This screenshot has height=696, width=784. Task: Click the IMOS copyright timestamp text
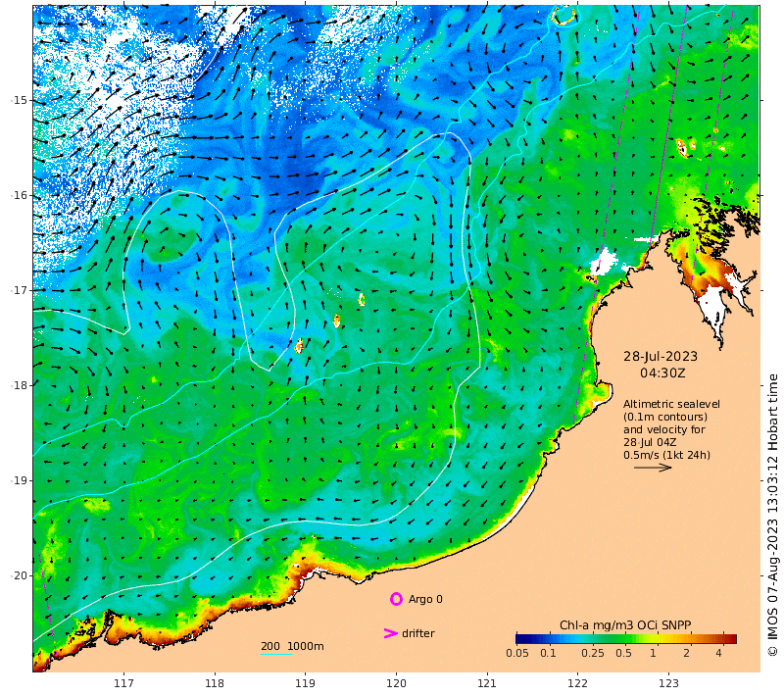[773, 515]
